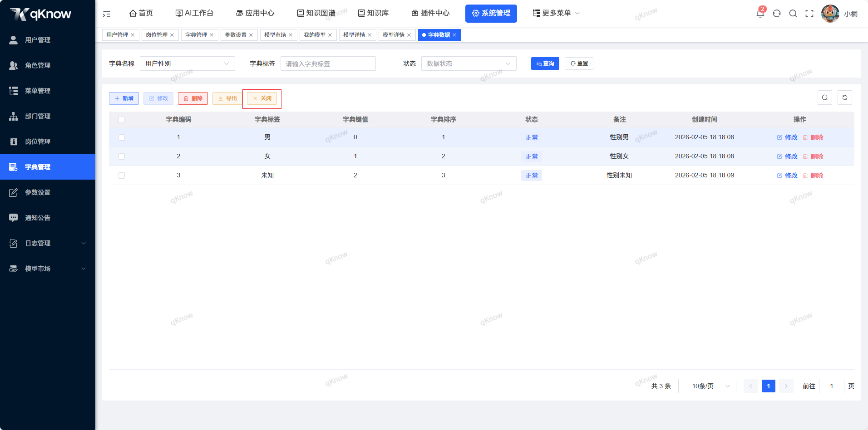Close the 字典数据 tab with its x

(454, 35)
